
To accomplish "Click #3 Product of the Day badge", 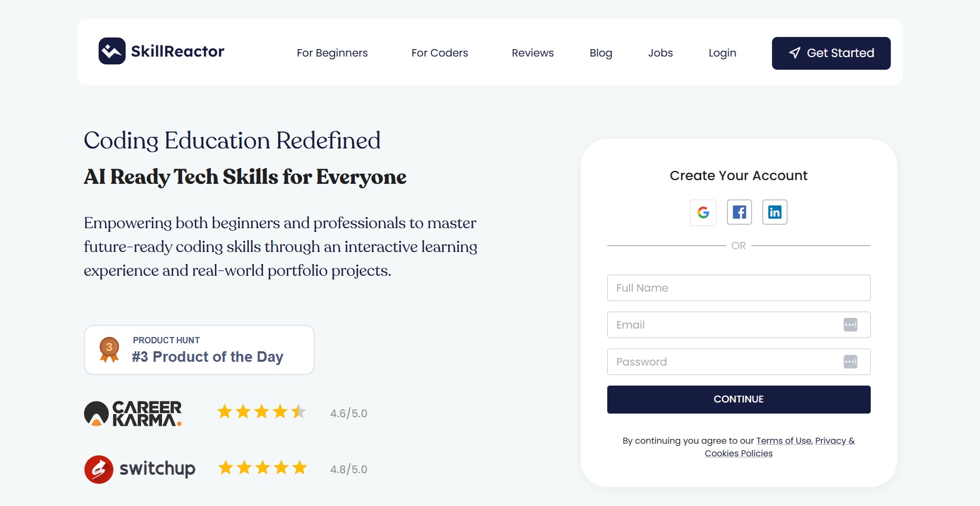I will click(199, 350).
